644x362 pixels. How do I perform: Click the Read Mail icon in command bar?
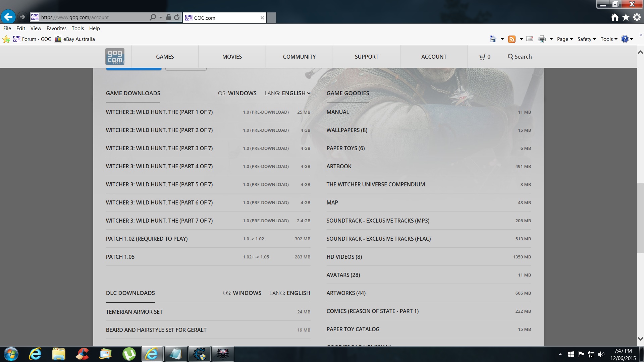(x=530, y=39)
